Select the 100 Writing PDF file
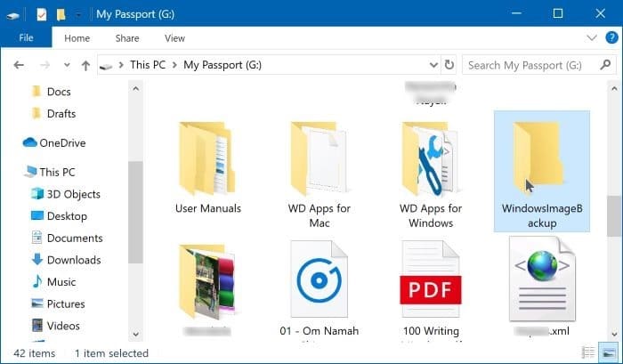Screen dimensions: 623x364 [x=431, y=288]
